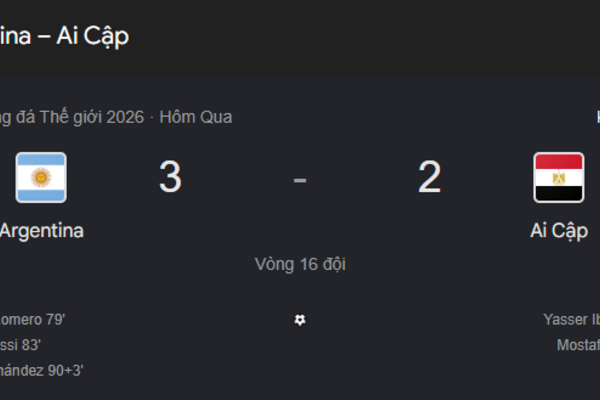
Task: Click the dark header bar beside title
Action: click(x=364, y=37)
